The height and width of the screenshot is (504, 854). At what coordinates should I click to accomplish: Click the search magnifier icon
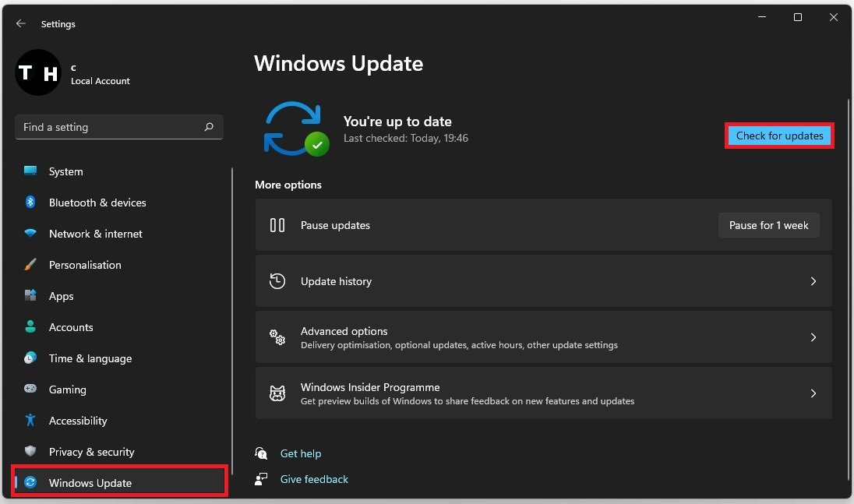coord(209,127)
